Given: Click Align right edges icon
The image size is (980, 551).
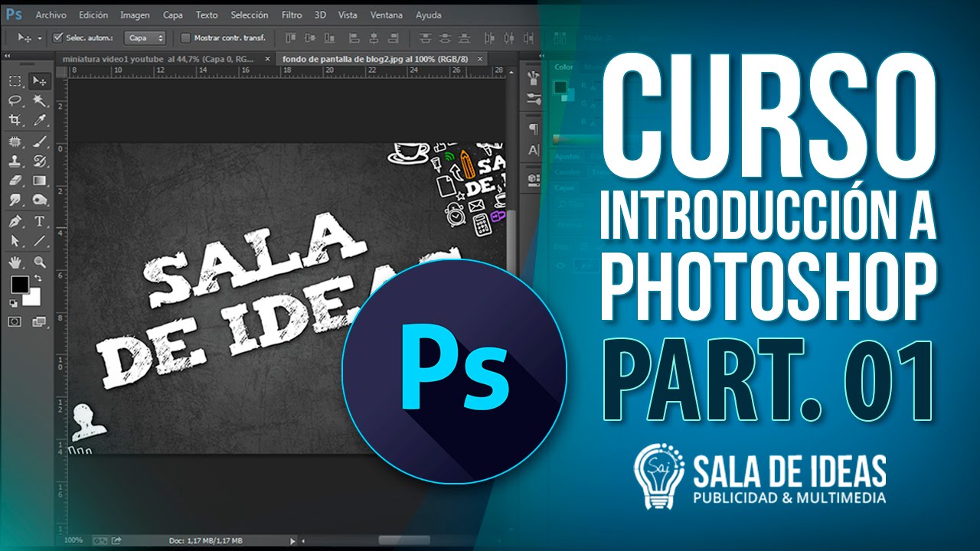Looking at the screenshot, I should click(395, 37).
